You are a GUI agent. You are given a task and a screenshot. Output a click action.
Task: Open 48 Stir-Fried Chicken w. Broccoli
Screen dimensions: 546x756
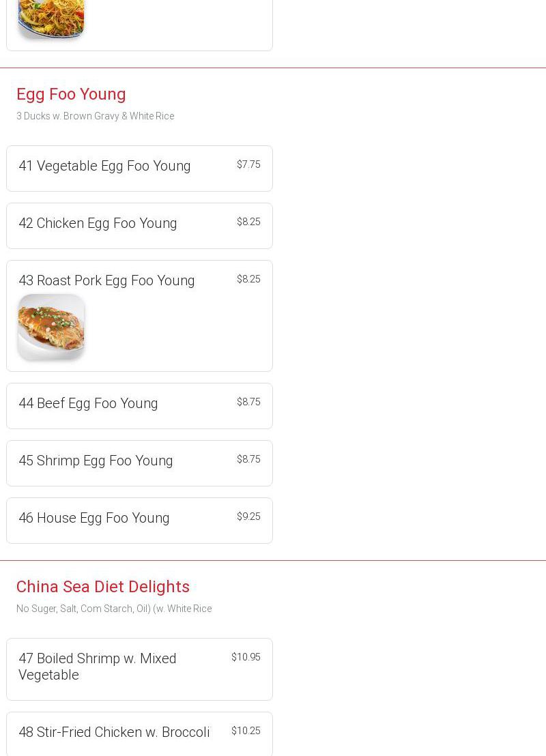coord(114,732)
